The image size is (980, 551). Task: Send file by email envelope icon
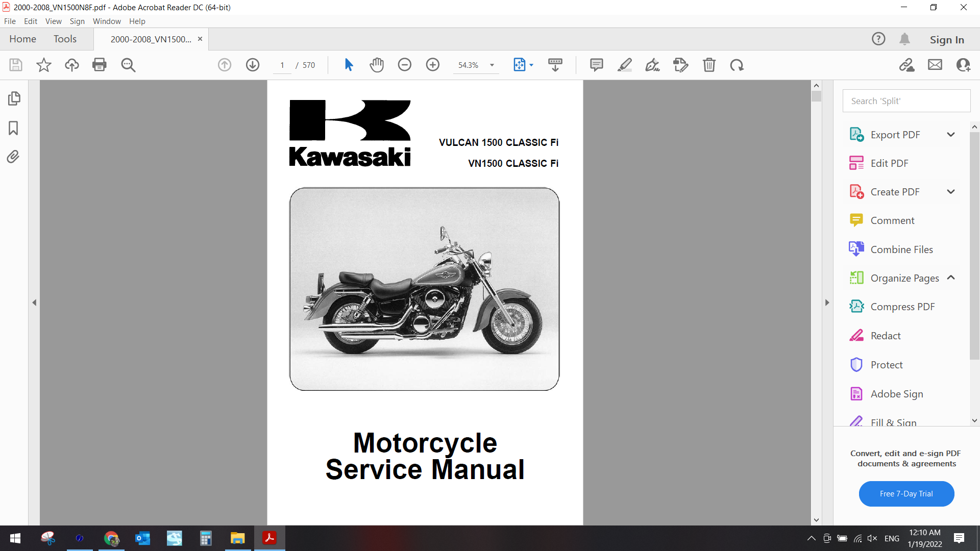935,65
